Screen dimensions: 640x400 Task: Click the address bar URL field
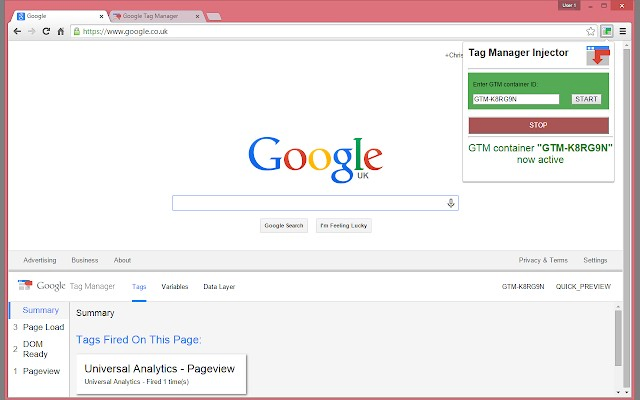point(333,31)
